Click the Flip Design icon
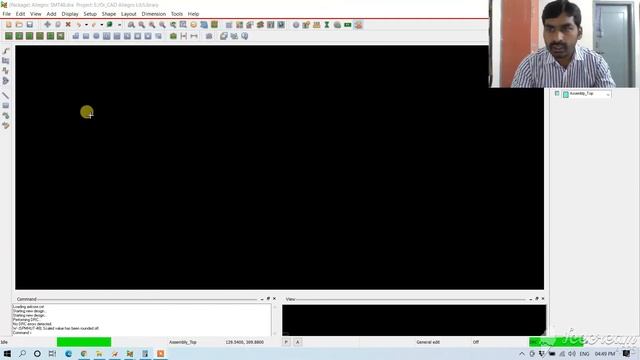640x360 pixels. click(x=214, y=25)
